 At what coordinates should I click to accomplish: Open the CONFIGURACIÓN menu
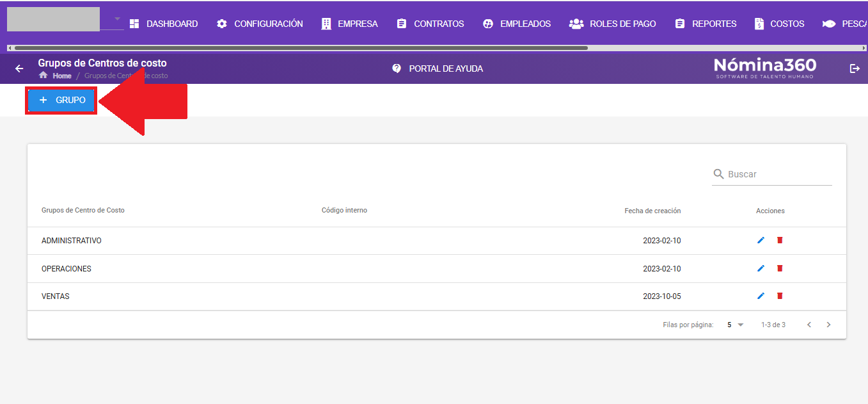point(260,24)
